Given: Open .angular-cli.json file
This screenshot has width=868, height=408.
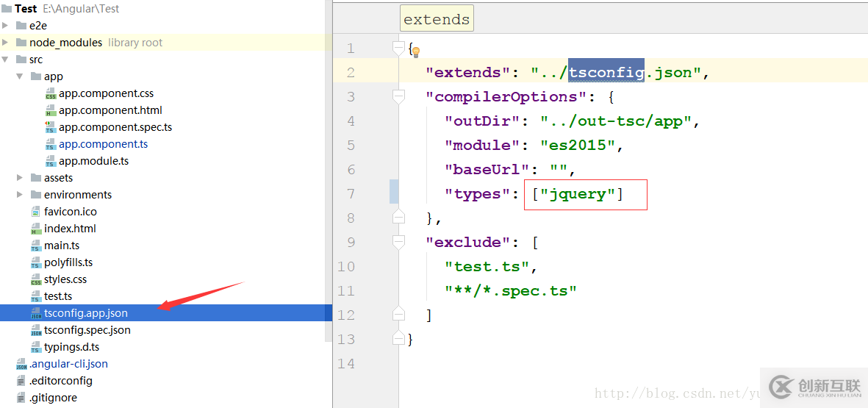Looking at the screenshot, I should tap(68, 365).
